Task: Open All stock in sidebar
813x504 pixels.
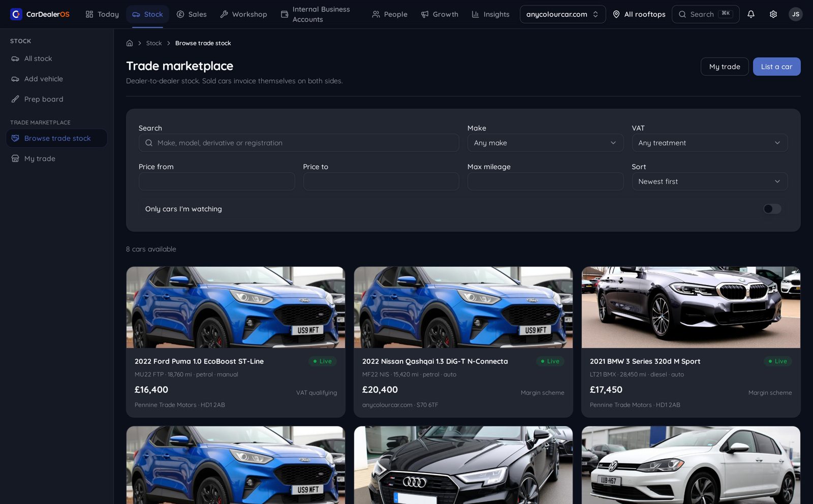Action: (56, 58)
